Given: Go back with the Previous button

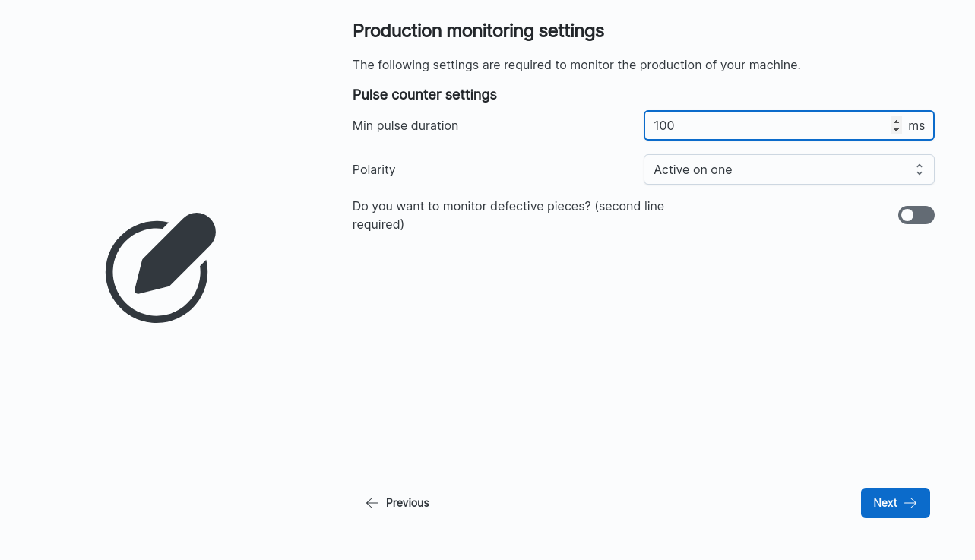Looking at the screenshot, I should [397, 503].
